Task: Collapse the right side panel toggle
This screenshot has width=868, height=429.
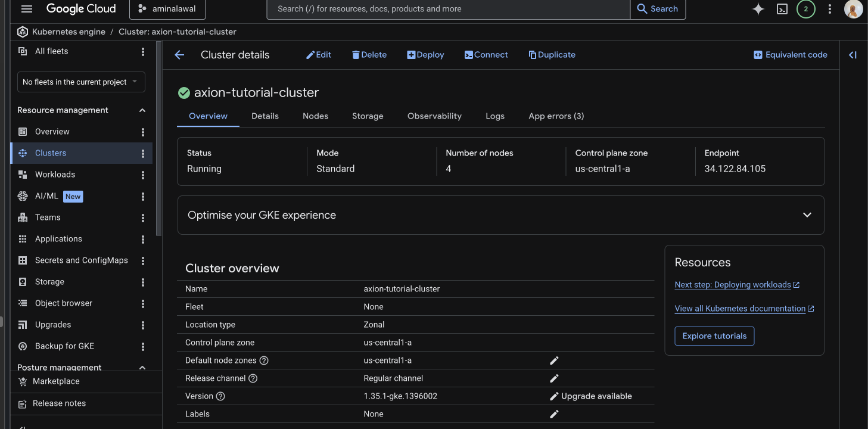Action: [853, 55]
